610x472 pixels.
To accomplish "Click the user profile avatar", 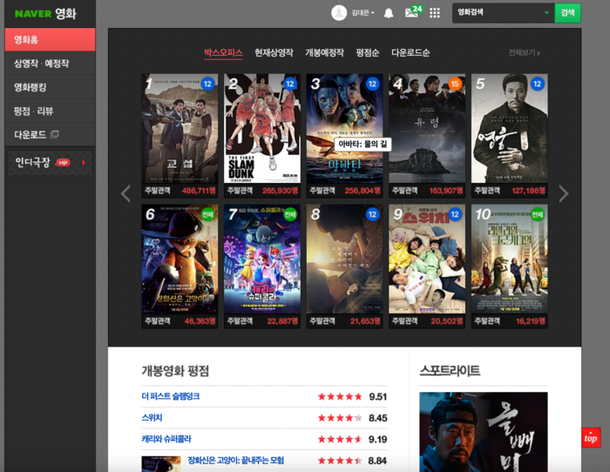I will coord(338,13).
